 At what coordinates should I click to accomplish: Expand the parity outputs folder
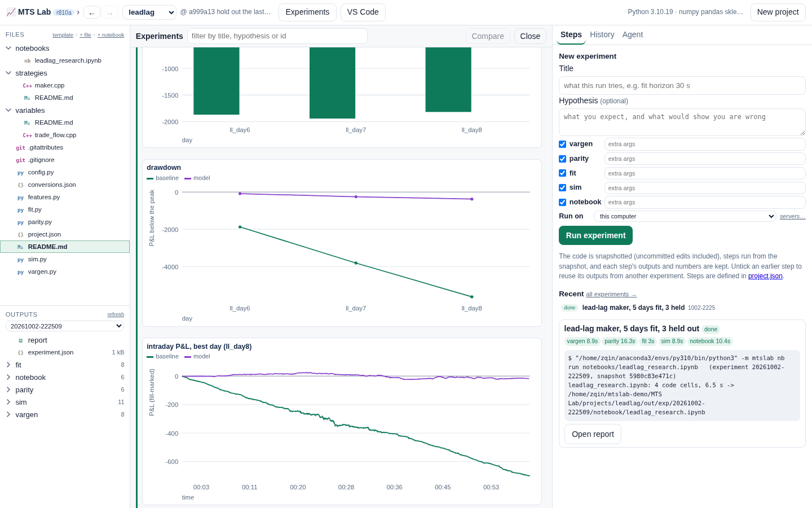pos(8,389)
